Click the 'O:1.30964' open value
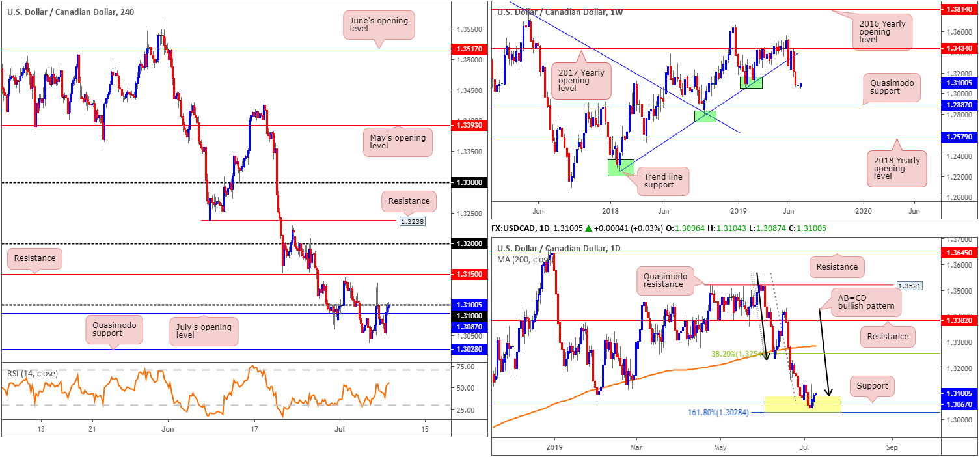The image size is (980, 457). click(x=685, y=229)
